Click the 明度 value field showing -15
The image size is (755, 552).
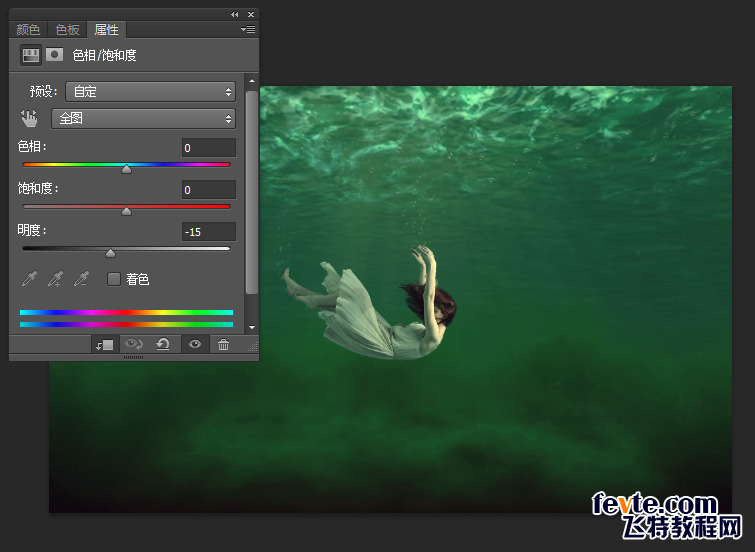pos(208,232)
